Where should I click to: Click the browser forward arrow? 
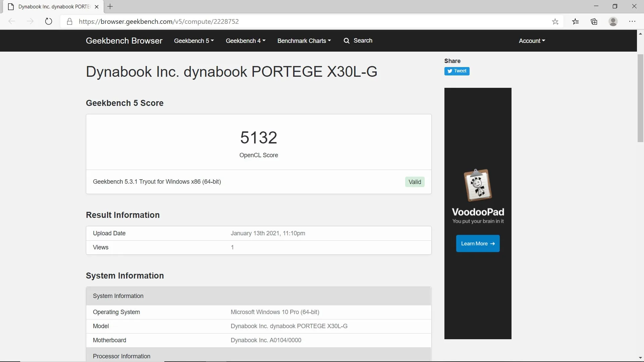click(30, 21)
